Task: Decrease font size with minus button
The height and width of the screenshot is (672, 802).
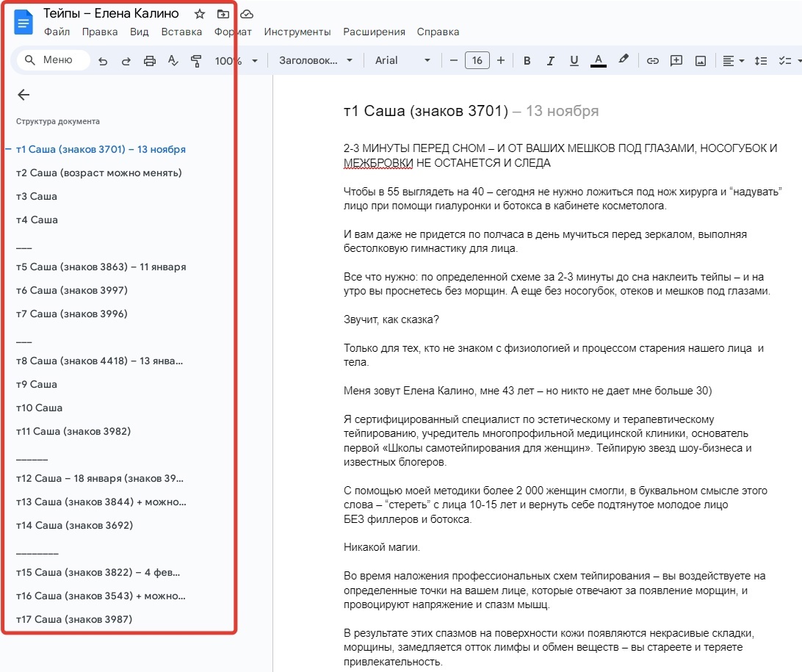Action: pos(453,60)
